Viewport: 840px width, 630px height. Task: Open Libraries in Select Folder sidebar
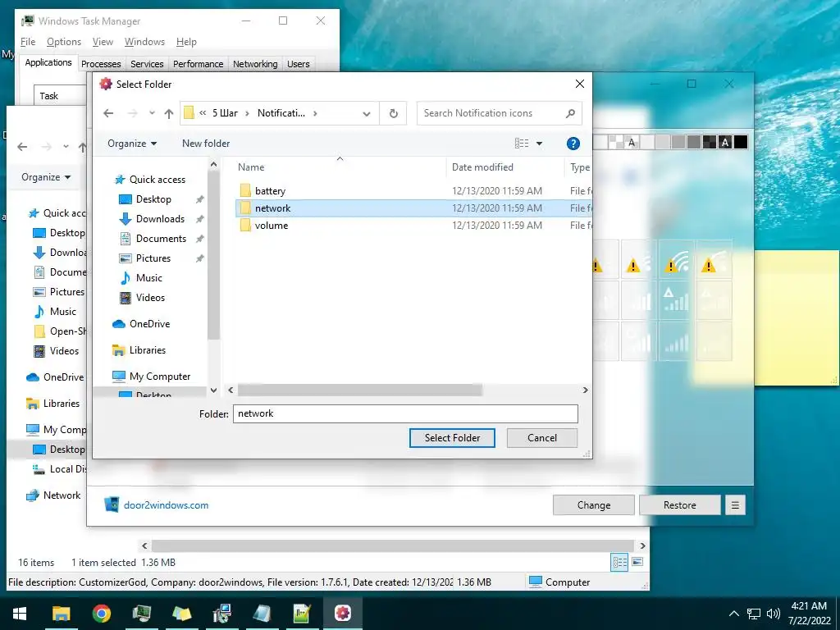point(148,349)
